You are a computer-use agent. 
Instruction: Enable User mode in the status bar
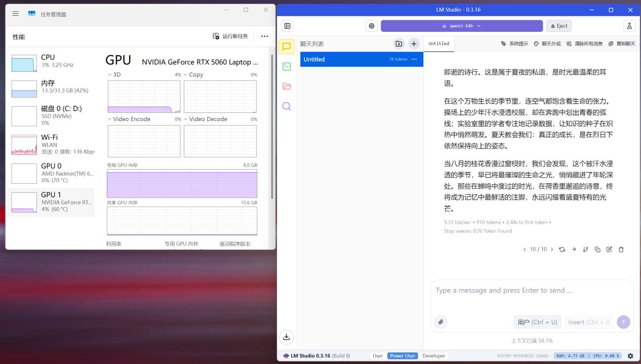(378, 355)
